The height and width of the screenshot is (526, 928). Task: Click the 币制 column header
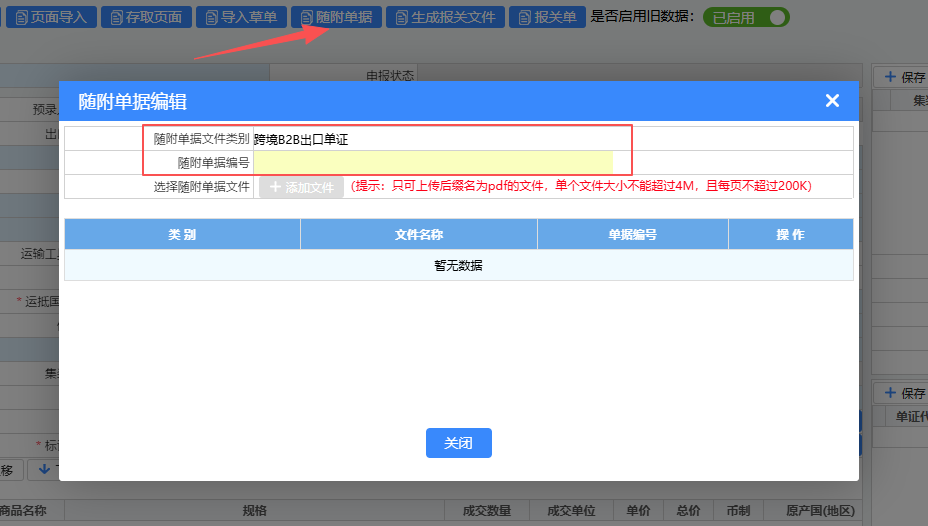click(x=738, y=511)
